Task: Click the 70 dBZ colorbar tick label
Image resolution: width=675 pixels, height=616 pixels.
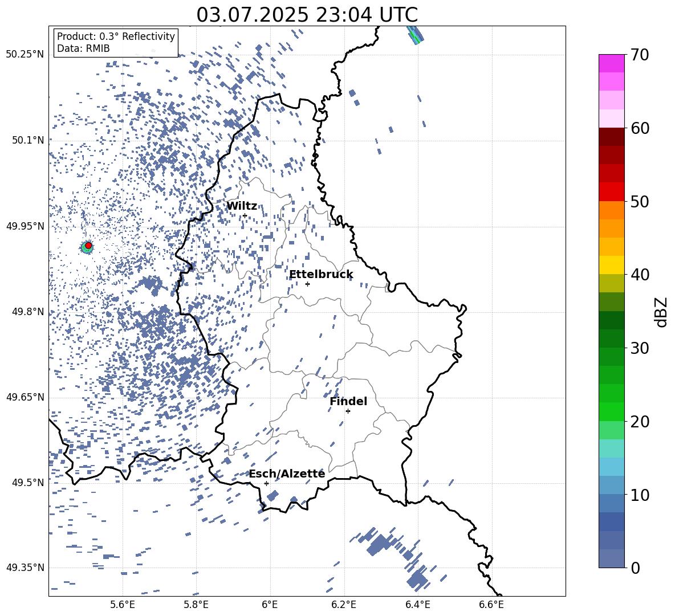Action: coord(640,55)
